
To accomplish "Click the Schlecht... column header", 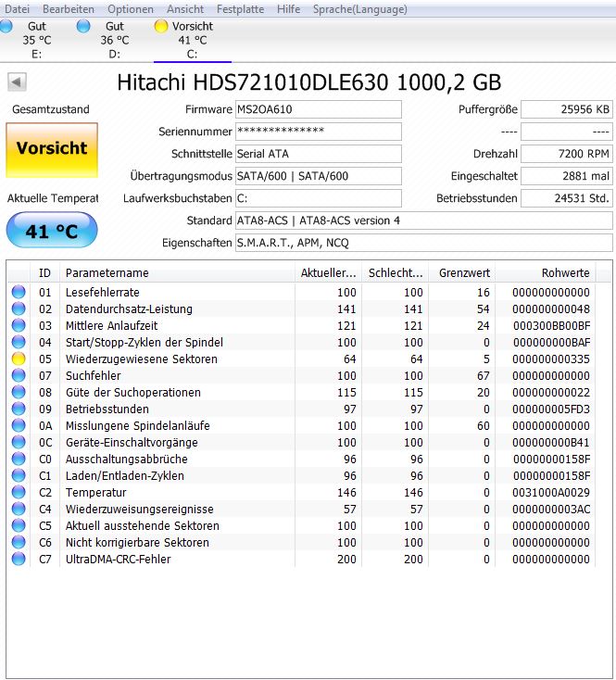I will tap(396, 272).
